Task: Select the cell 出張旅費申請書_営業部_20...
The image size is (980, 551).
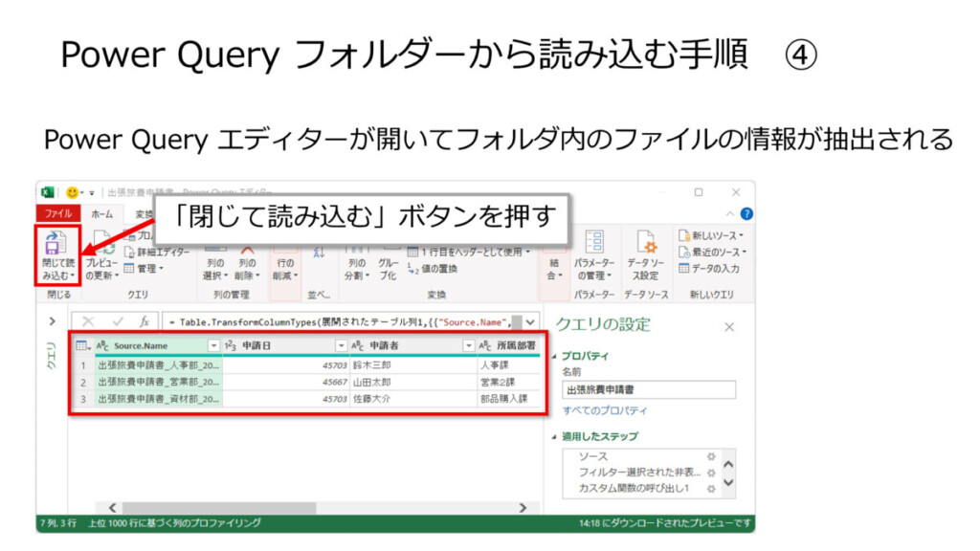Action: point(159,382)
